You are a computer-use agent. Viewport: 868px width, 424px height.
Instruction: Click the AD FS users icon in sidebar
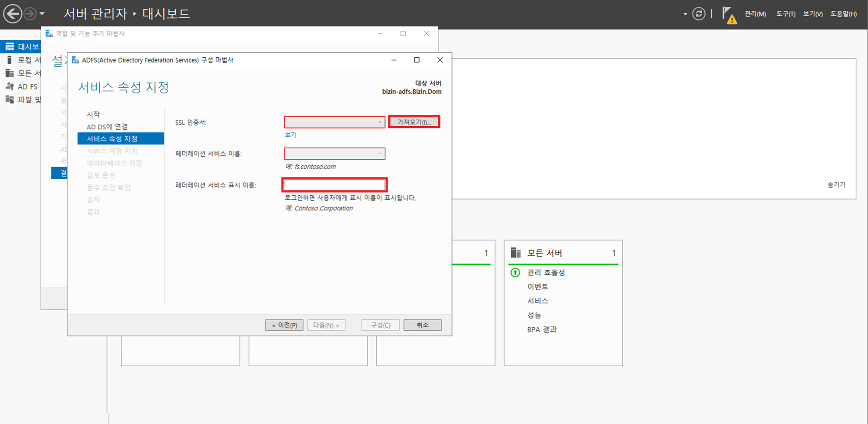click(10, 86)
